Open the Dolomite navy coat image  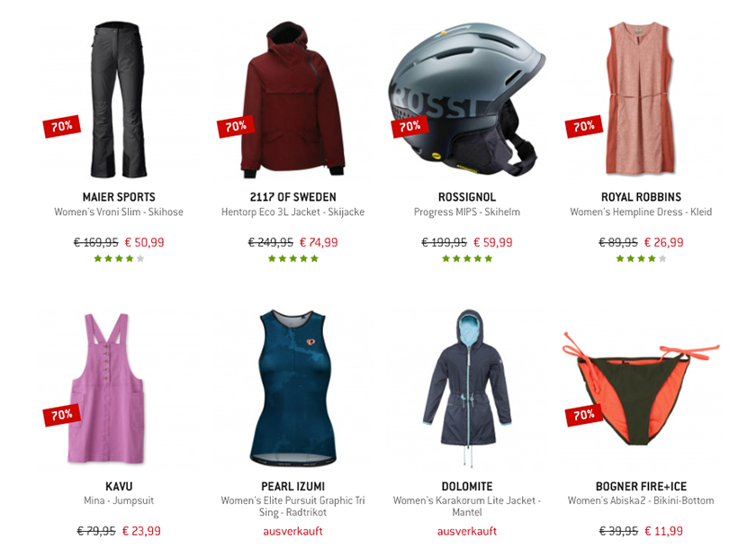pos(467,389)
